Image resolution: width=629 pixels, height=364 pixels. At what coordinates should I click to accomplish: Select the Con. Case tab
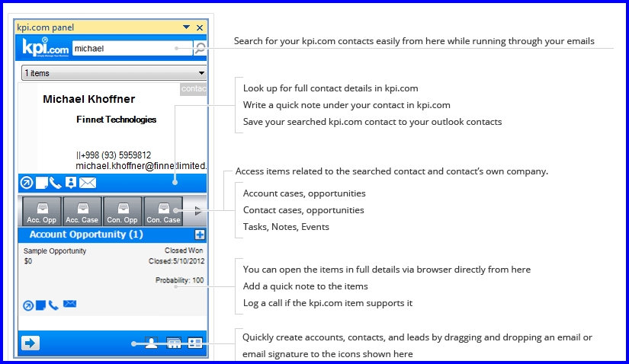click(163, 211)
